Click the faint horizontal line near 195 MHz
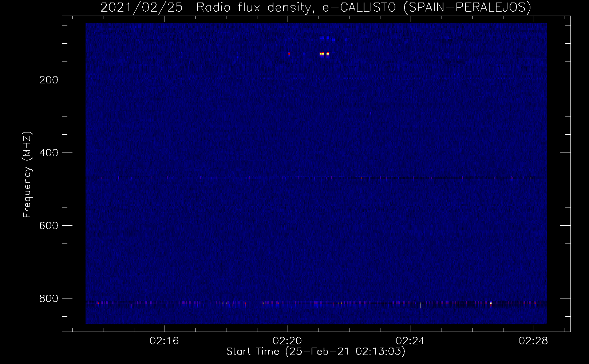This screenshot has width=589, height=364. pyautogui.click(x=316, y=78)
